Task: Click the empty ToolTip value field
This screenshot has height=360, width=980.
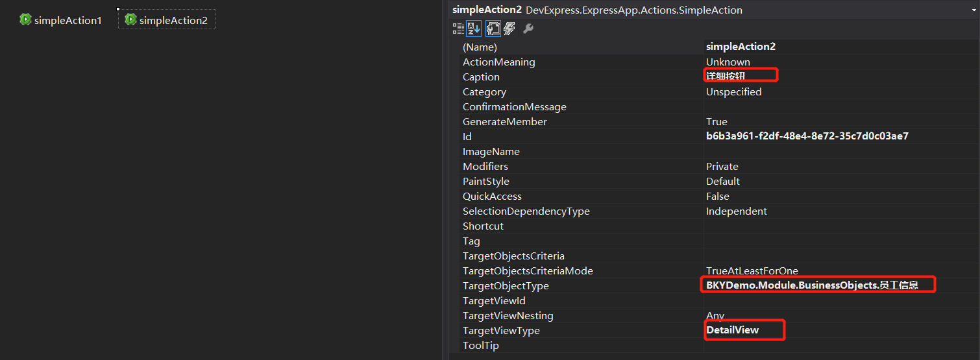Action: (837, 345)
